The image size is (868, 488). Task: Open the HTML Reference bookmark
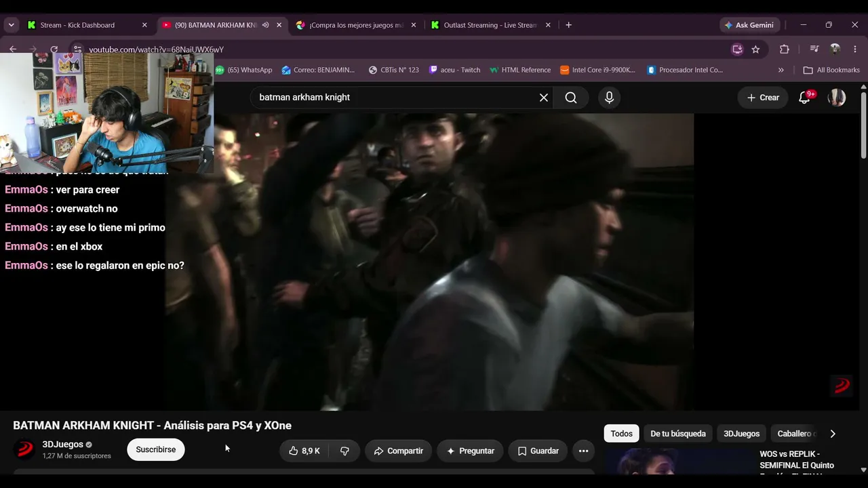click(520, 70)
